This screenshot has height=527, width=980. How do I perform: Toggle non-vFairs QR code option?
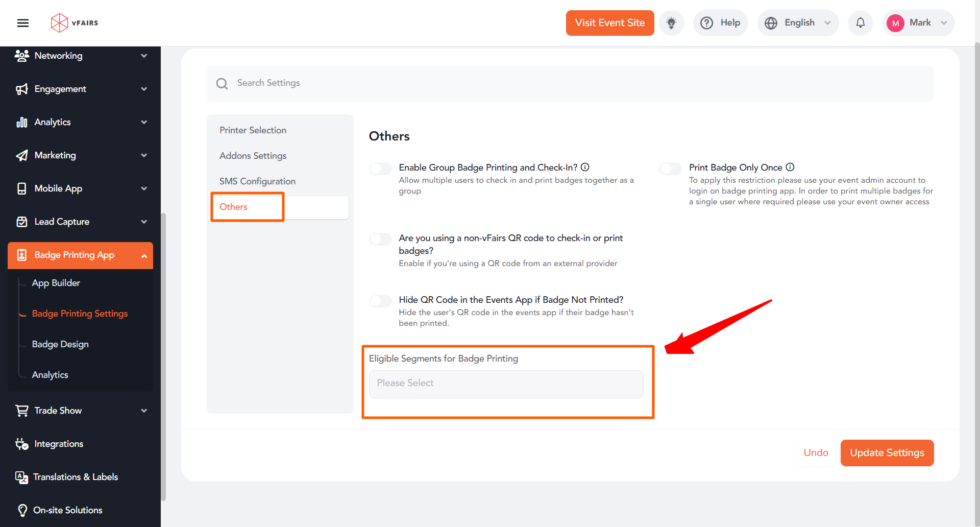click(x=380, y=239)
